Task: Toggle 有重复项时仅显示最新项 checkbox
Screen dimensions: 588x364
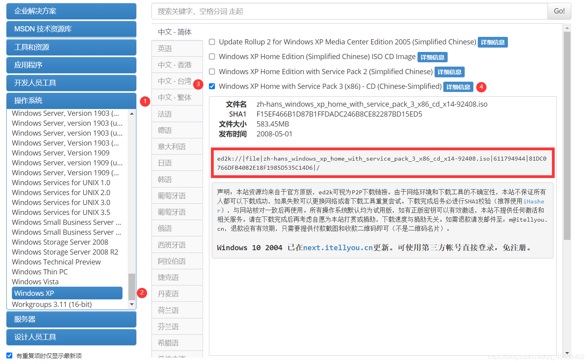Action: click(10, 356)
